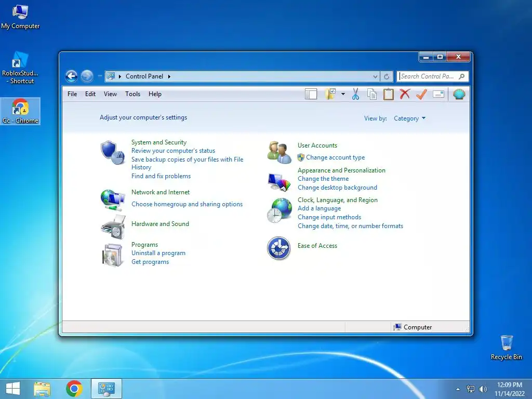Image resolution: width=532 pixels, height=399 pixels.
Task: Click Get programs link
Action: point(150,262)
